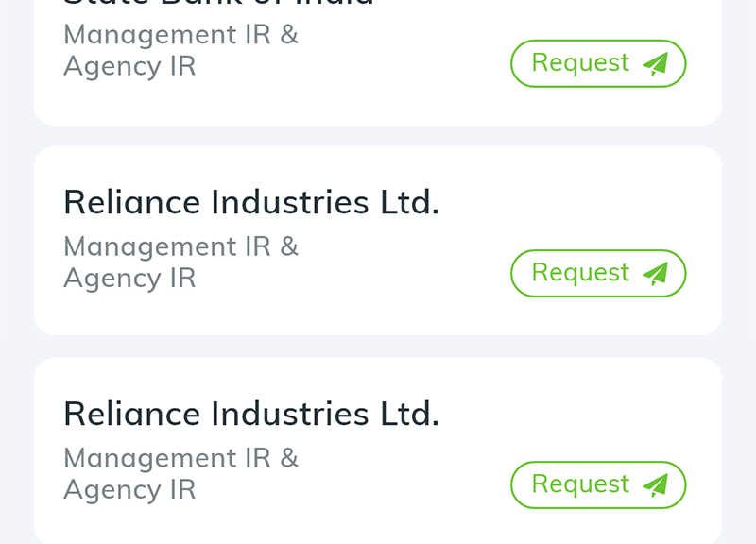Click Management IR & Agency IR under State Bank
Image resolution: width=756 pixels, height=544 pixels.
[180, 51]
